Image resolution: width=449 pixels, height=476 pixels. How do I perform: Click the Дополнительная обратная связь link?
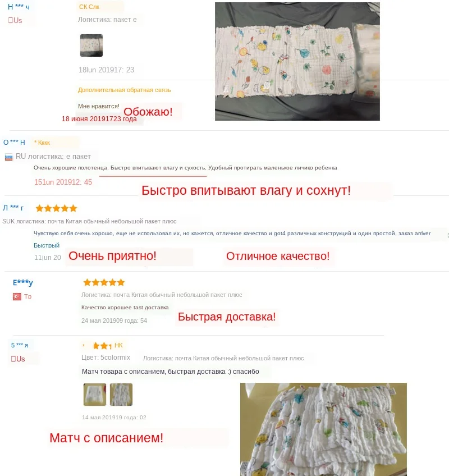pos(124,90)
